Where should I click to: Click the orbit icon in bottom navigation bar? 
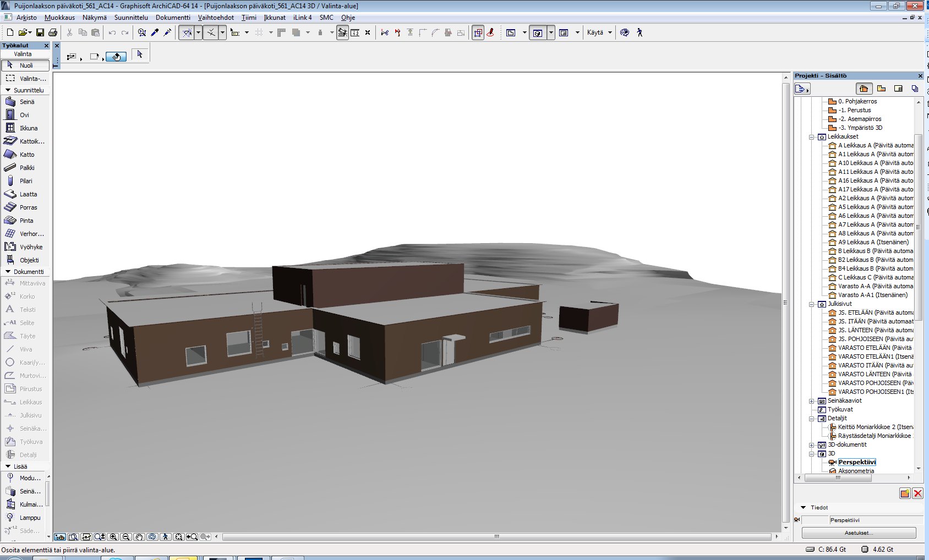click(152, 537)
